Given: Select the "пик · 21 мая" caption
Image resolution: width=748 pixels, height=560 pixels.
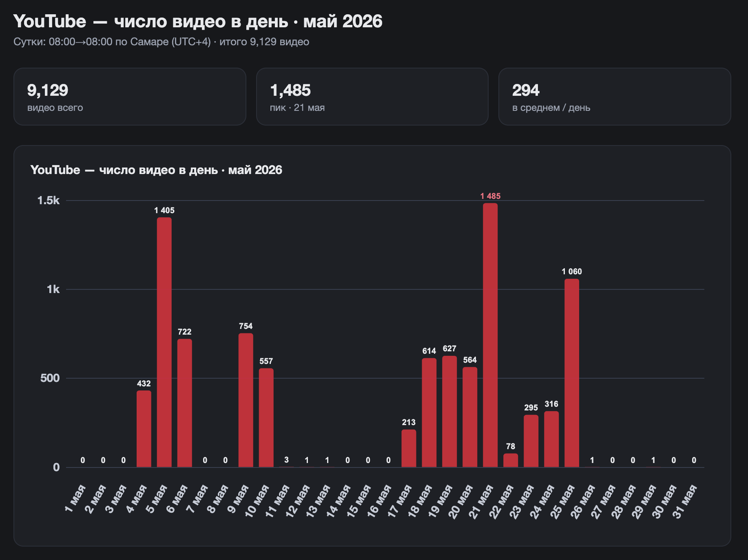Looking at the screenshot, I should pos(297,108).
